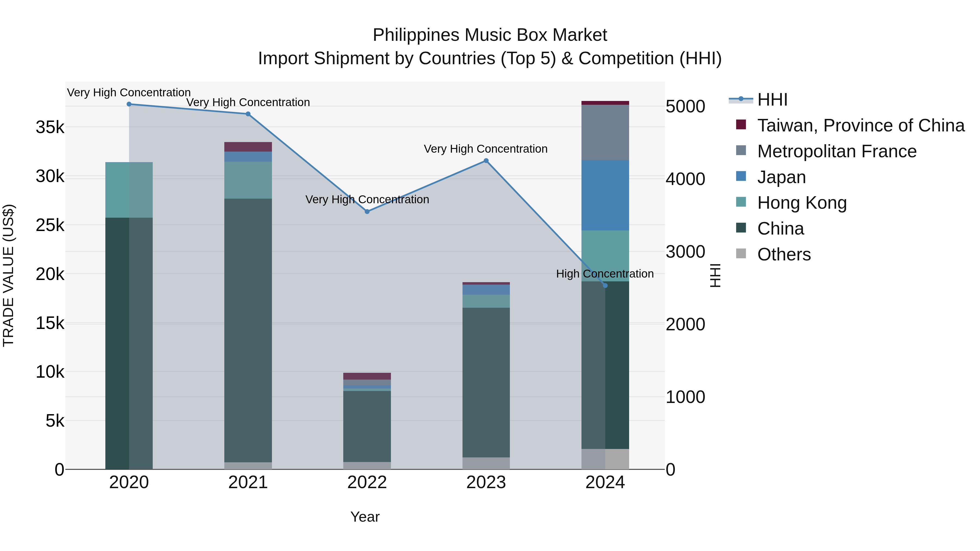Toggle Metropolitan France legend entry
This screenshot has width=980, height=551.
[826, 151]
